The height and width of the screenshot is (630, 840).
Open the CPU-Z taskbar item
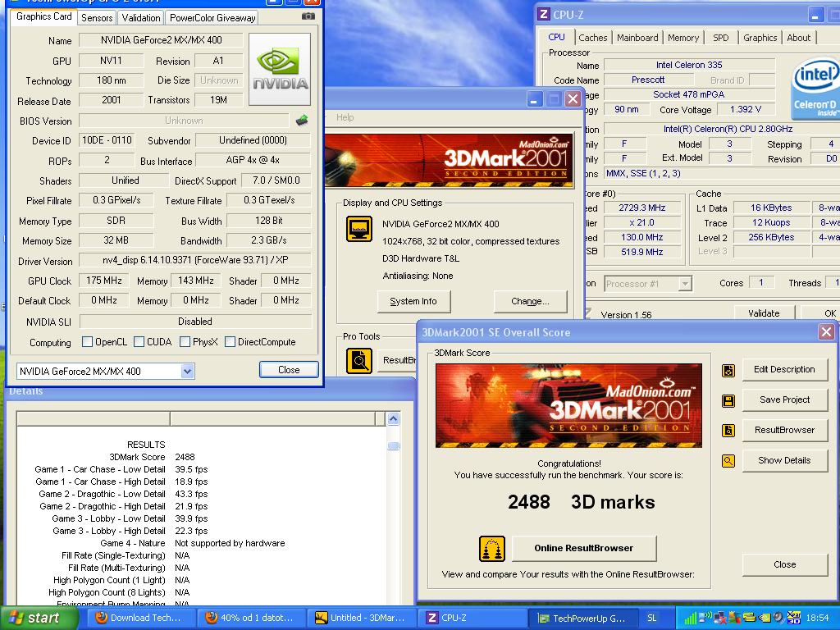point(472,619)
